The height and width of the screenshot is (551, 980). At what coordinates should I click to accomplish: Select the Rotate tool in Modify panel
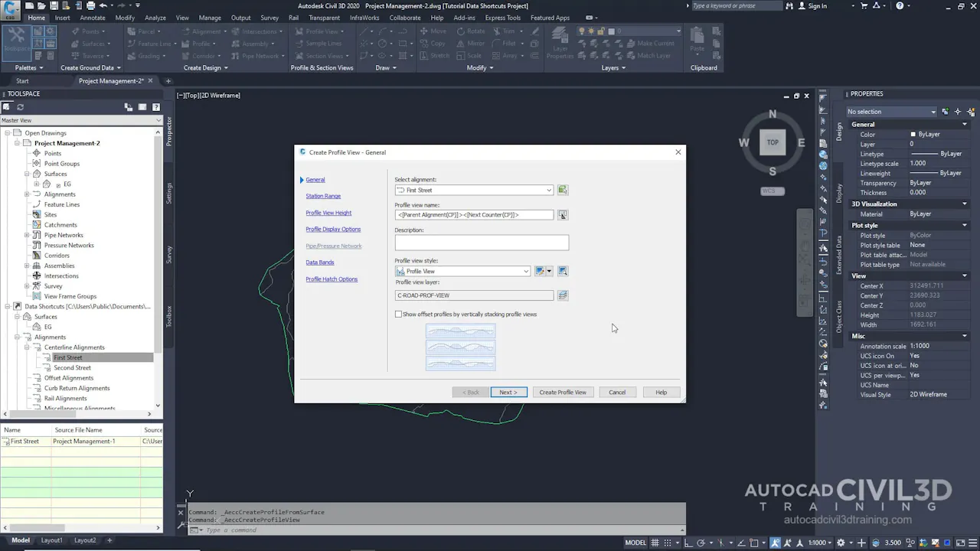(x=472, y=31)
